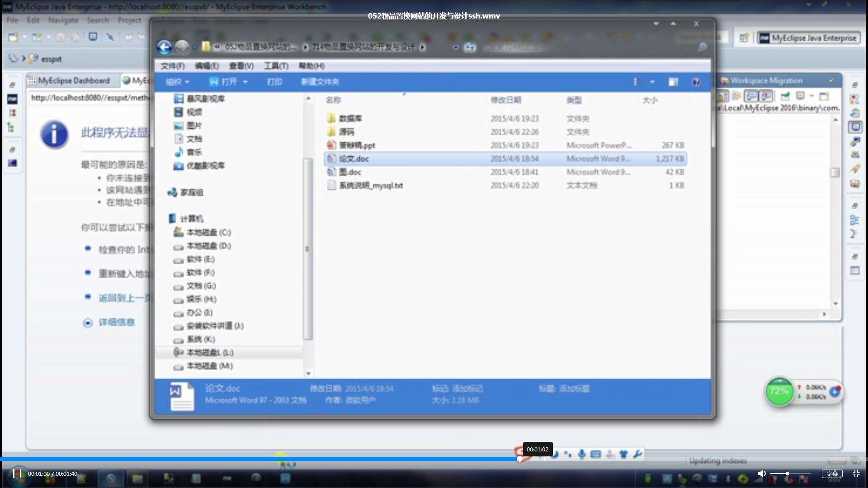Screen dimensions: 868x488
Task: Click the Open Perspective icon in MyEclipse
Action: pyautogui.click(x=744, y=38)
